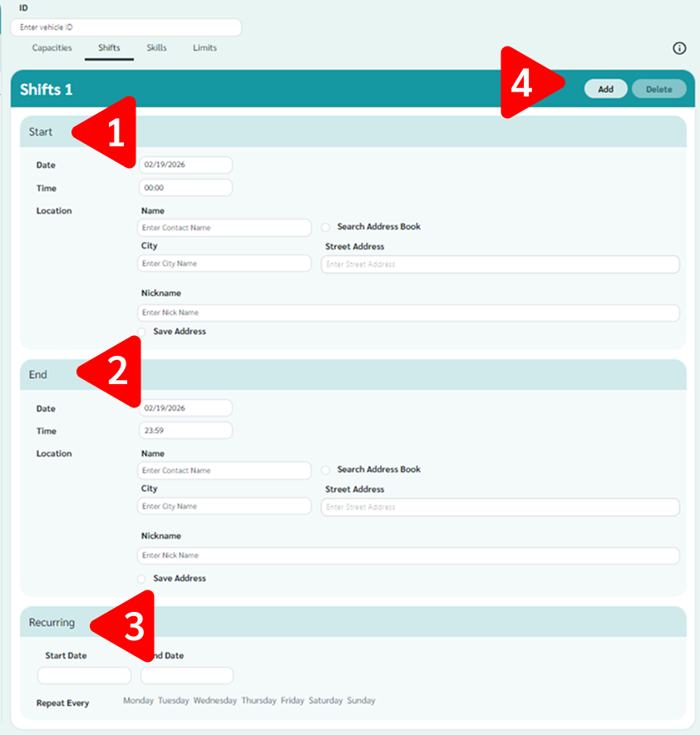Click the Recurring Start Date field
This screenshot has width=700, height=735.
point(84,675)
